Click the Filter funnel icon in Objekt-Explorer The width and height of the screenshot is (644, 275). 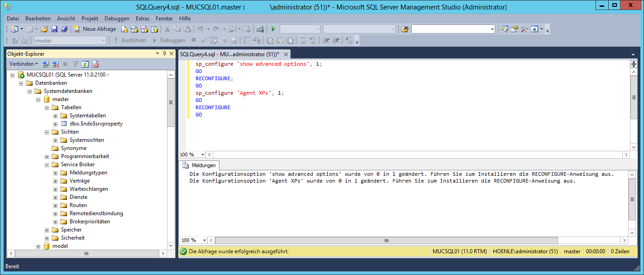pyautogui.click(x=75, y=64)
